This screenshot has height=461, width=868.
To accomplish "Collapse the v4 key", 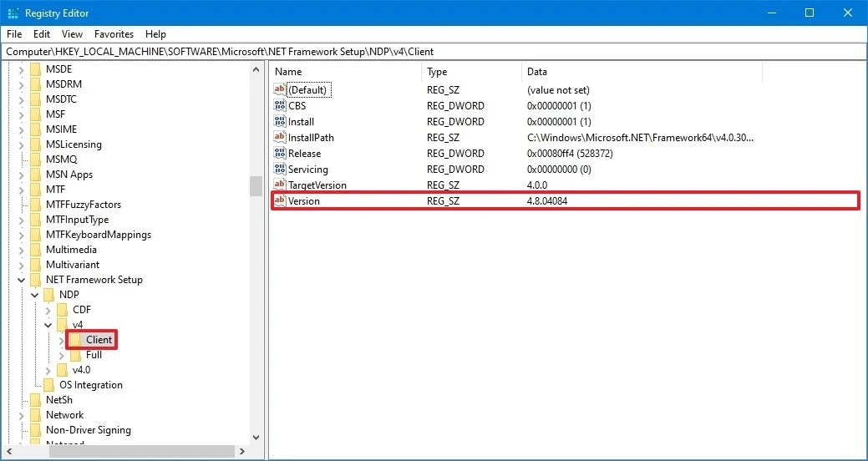I will 48,325.
